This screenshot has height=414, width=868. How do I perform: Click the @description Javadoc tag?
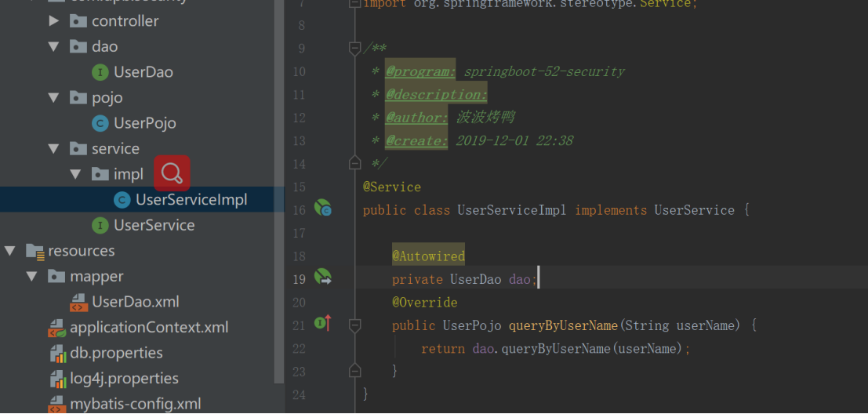(x=436, y=95)
